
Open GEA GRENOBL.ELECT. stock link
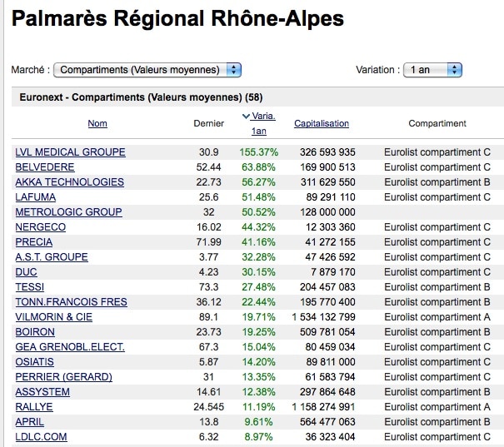coord(70,347)
